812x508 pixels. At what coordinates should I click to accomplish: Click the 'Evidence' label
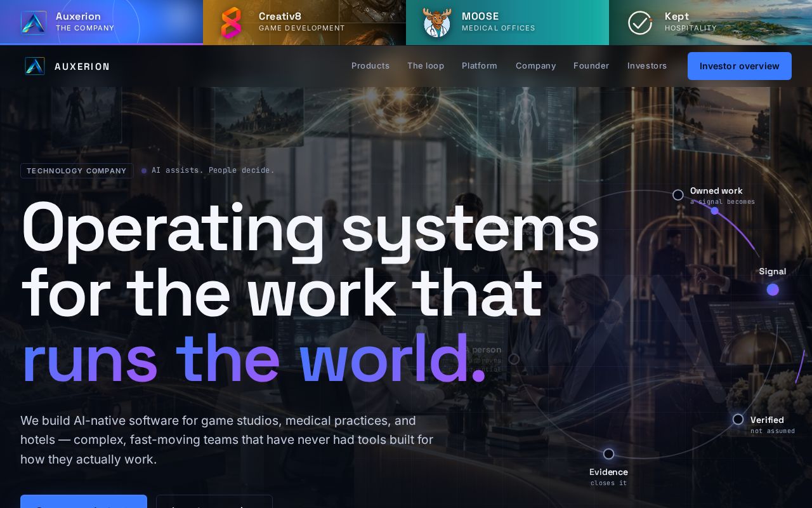[608, 472]
